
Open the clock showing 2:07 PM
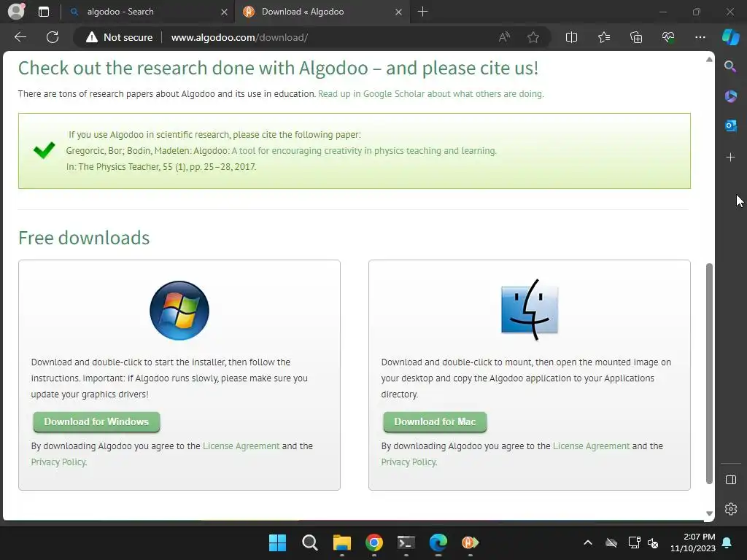pos(693,542)
